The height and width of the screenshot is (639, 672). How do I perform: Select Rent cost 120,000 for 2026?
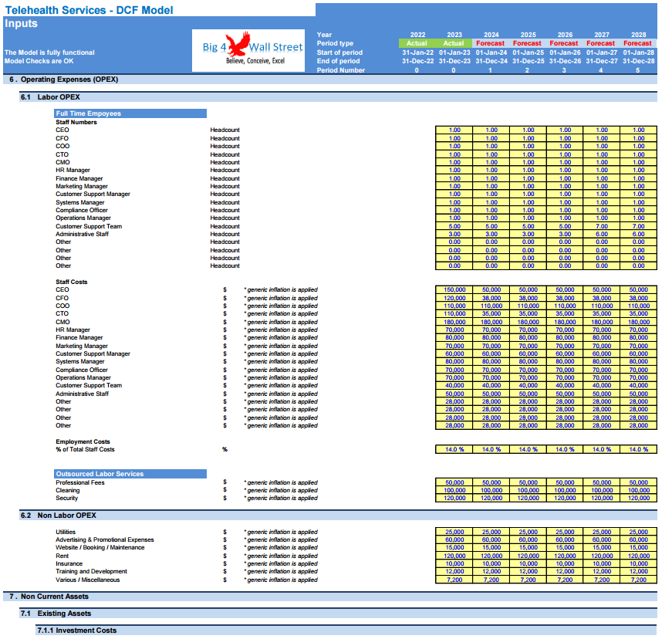coord(565,556)
